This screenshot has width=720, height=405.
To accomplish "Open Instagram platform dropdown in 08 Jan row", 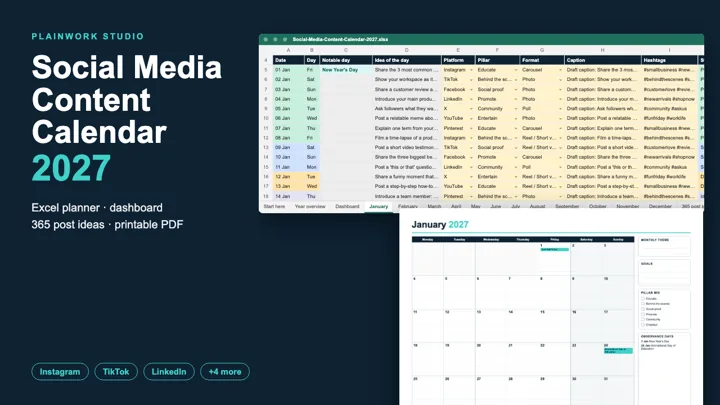I will point(471,138).
